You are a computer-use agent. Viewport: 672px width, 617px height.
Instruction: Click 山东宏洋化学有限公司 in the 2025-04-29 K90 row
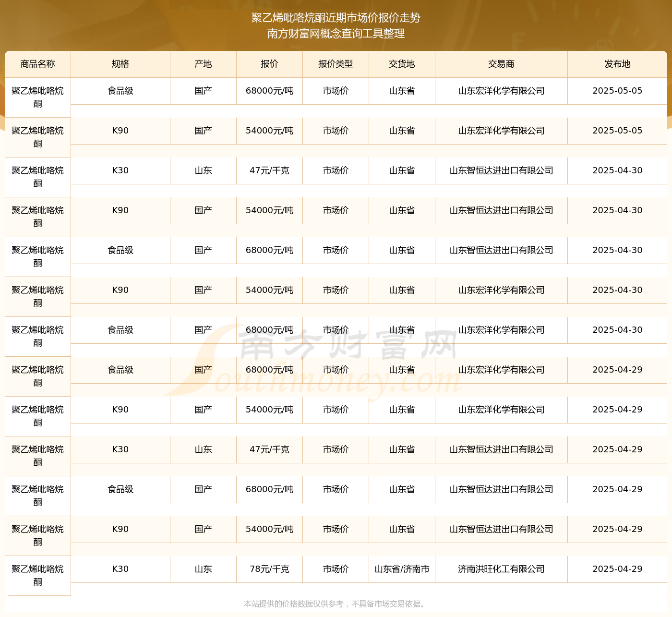coord(501,410)
